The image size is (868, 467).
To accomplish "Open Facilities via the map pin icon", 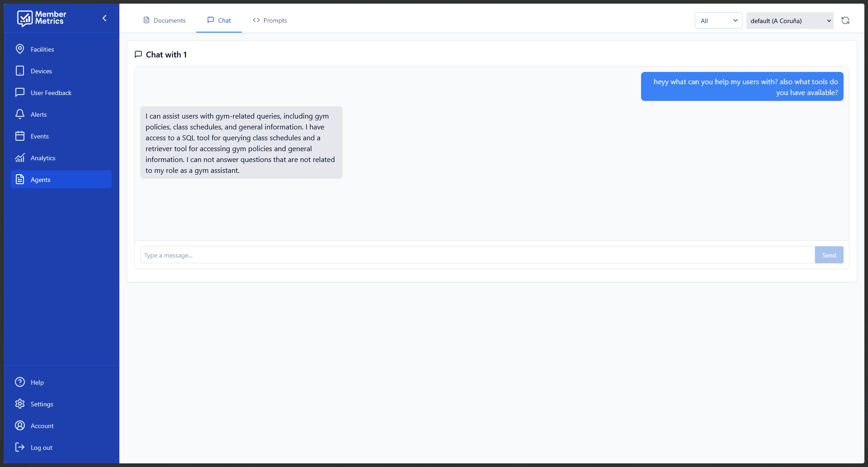I will 20,49.
